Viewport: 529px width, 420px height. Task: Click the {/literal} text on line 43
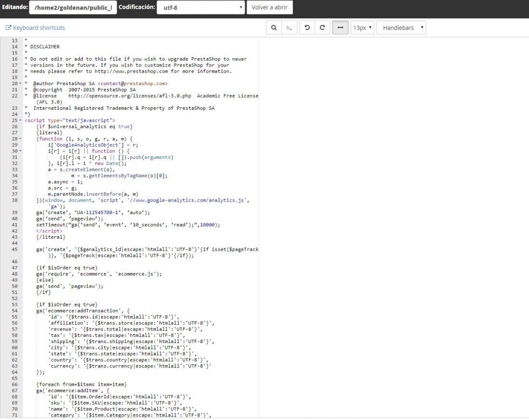click(50, 237)
